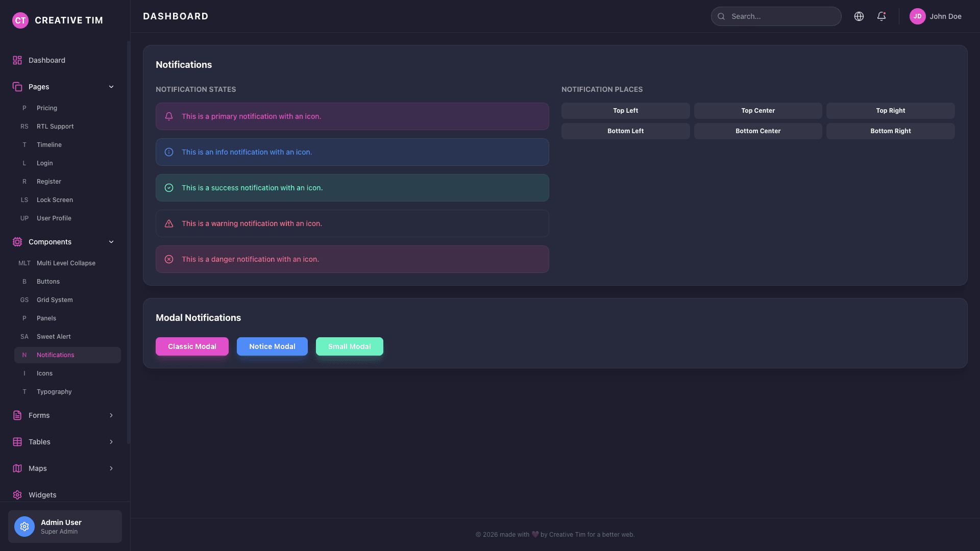Click inside the Search field
The width and height of the screenshot is (980, 551).
point(776,16)
